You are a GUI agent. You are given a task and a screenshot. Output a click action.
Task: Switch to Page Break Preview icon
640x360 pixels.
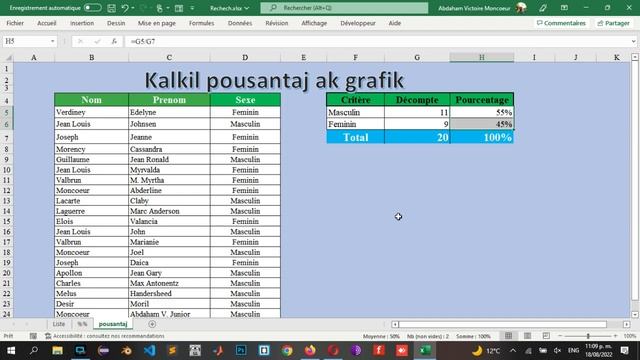546,336
